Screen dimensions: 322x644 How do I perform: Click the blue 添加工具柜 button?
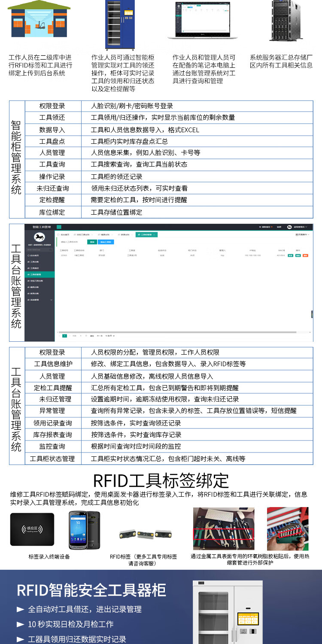107,242
